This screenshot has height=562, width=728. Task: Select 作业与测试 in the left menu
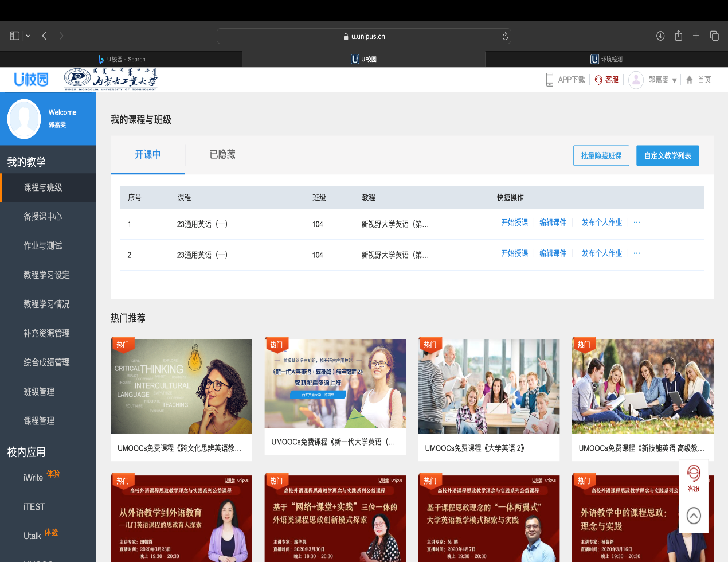coord(43,245)
